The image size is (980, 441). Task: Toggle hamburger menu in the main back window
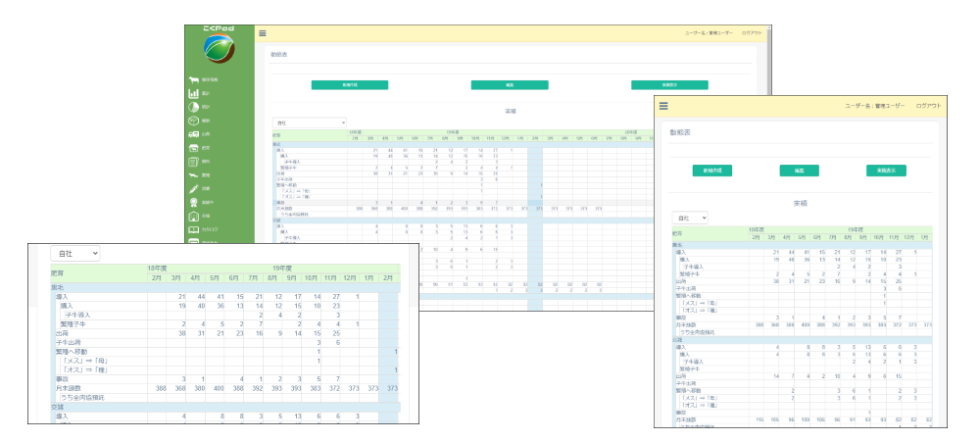coord(263,33)
